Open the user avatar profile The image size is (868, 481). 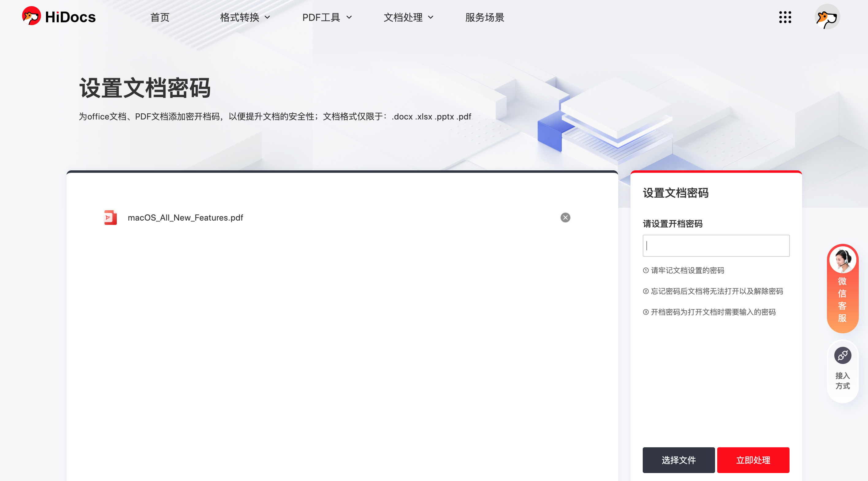[x=827, y=17]
